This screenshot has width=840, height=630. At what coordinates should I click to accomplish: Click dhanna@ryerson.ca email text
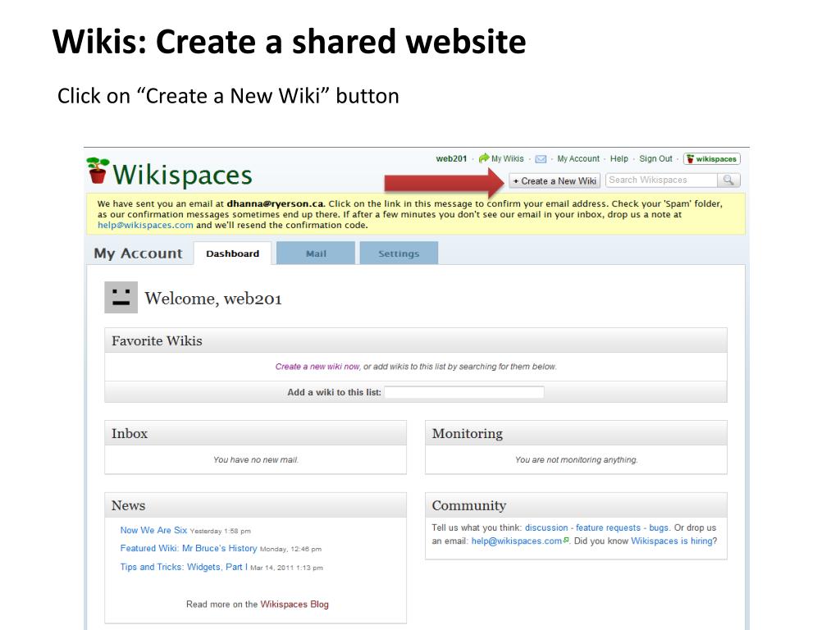(x=276, y=203)
